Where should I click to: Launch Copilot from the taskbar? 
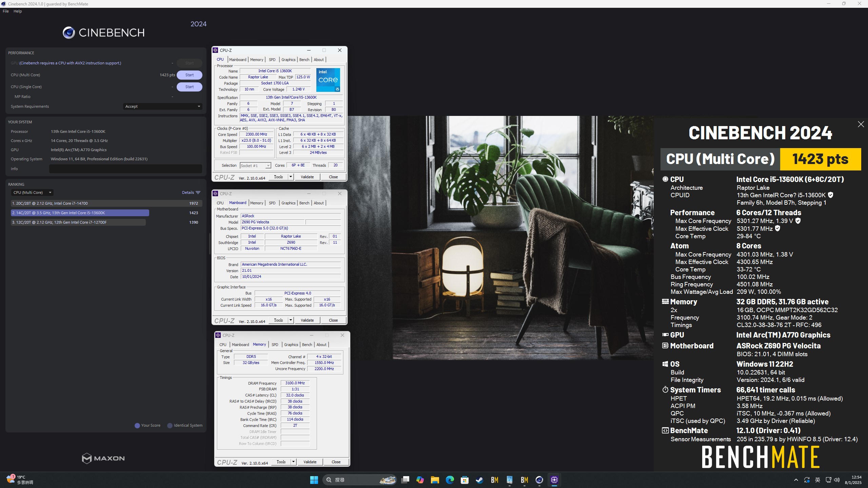[x=420, y=480]
